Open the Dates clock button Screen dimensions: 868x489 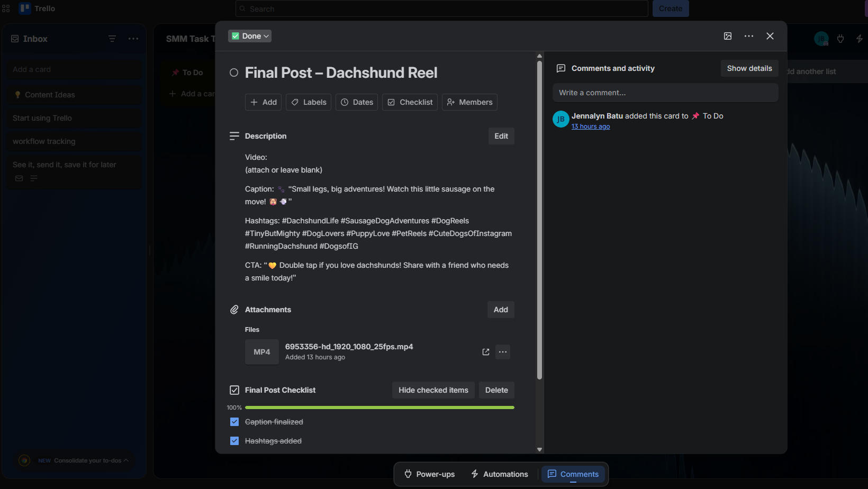pos(357,102)
